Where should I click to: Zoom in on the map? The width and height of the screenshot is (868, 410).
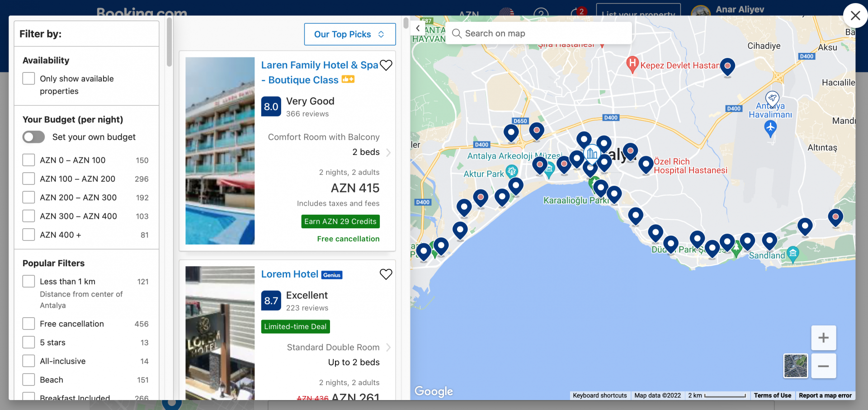(x=823, y=338)
